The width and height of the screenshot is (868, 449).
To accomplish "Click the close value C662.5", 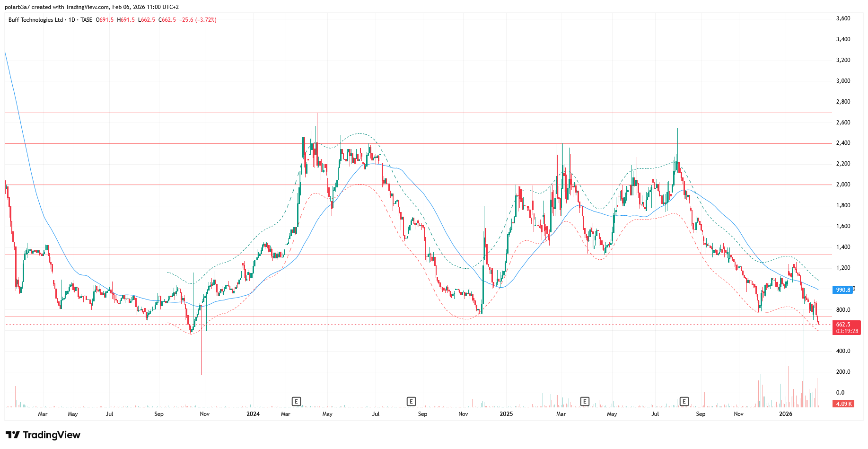I will tap(167, 20).
